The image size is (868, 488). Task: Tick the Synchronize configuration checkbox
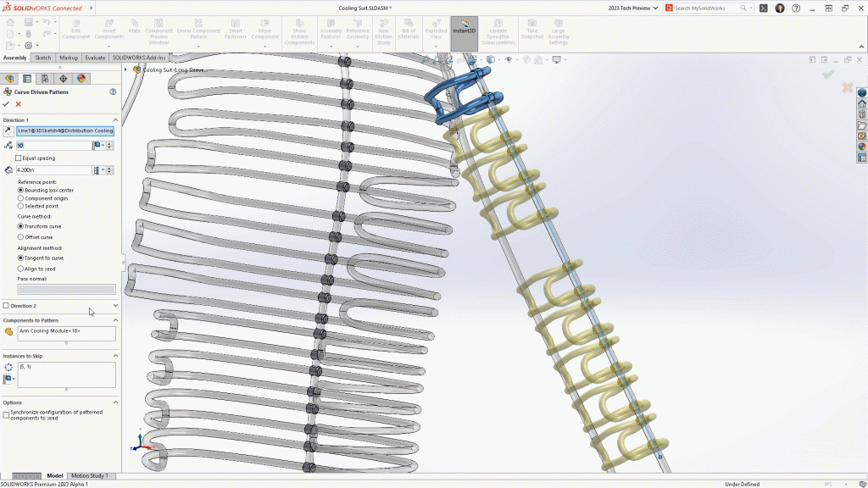coord(6,414)
